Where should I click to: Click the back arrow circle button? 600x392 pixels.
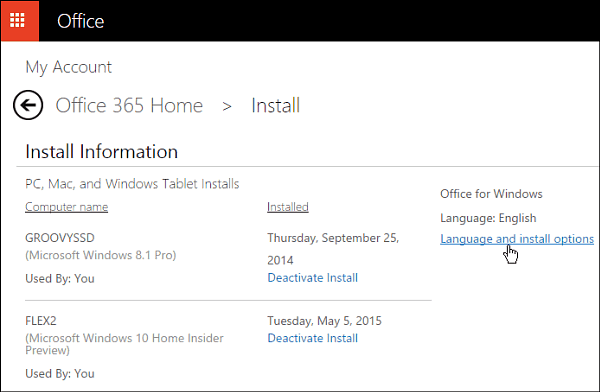coord(28,105)
